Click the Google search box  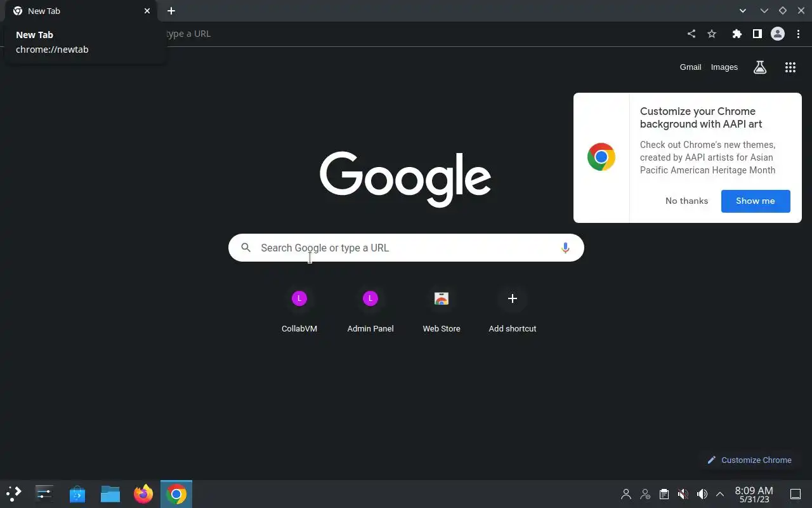coord(406,248)
